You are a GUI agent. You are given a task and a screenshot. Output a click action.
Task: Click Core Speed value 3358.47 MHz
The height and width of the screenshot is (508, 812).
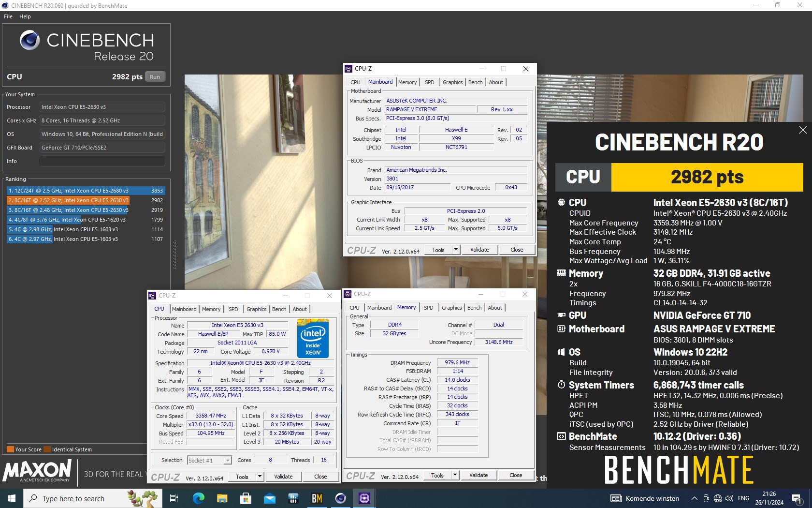211,416
